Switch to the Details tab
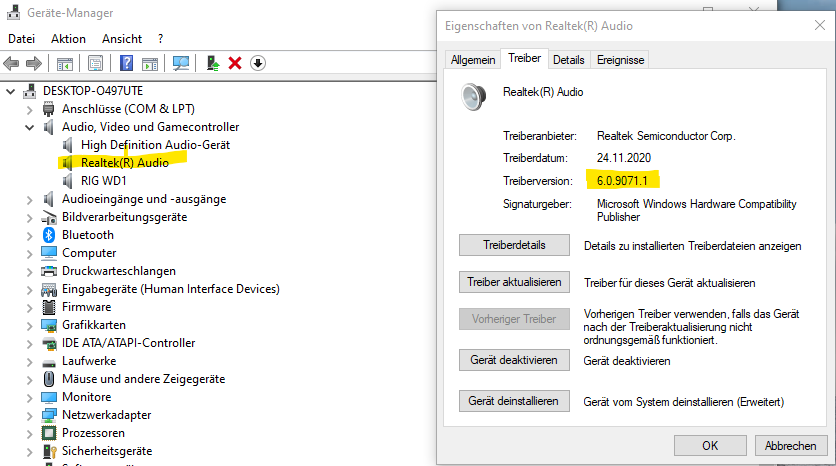The width and height of the screenshot is (836, 466). 568,60
